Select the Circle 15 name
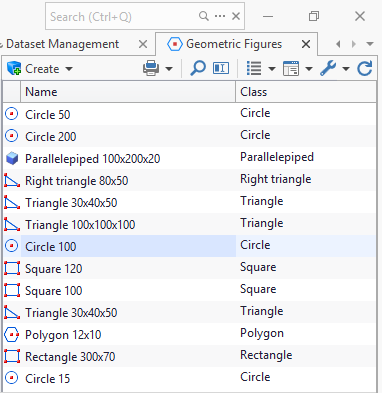This screenshot has height=393, width=382. click(48, 379)
